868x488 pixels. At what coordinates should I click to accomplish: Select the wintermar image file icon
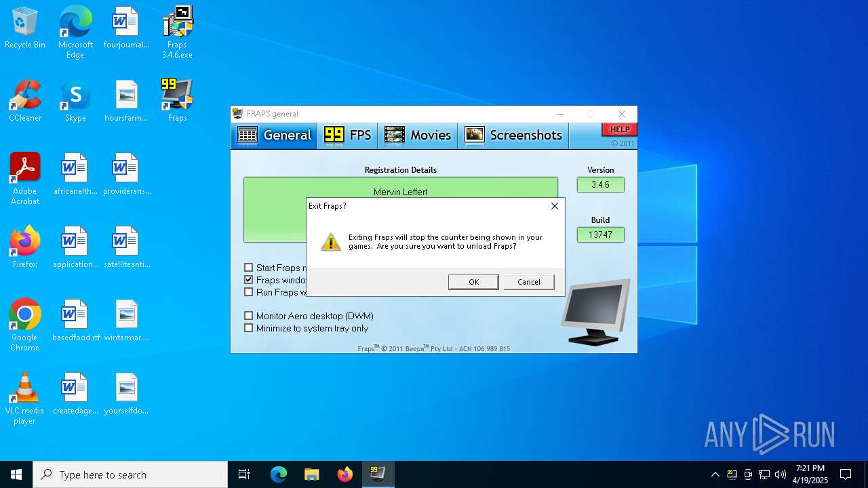click(126, 321)
